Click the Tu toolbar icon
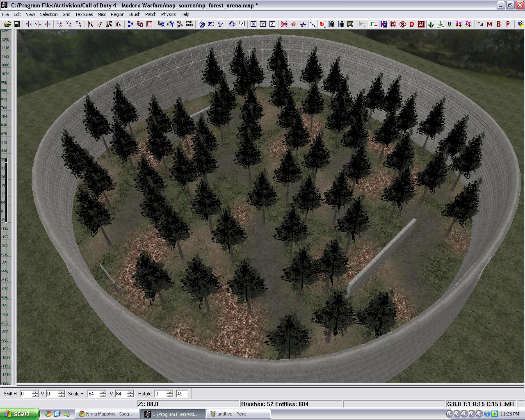The height and width of the screenshot is (420, 525). tap(480, 24)
